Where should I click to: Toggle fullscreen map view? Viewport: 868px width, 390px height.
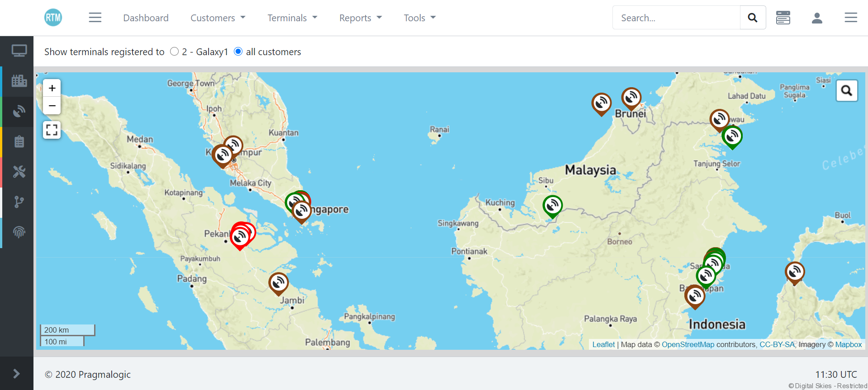(52, 130)
